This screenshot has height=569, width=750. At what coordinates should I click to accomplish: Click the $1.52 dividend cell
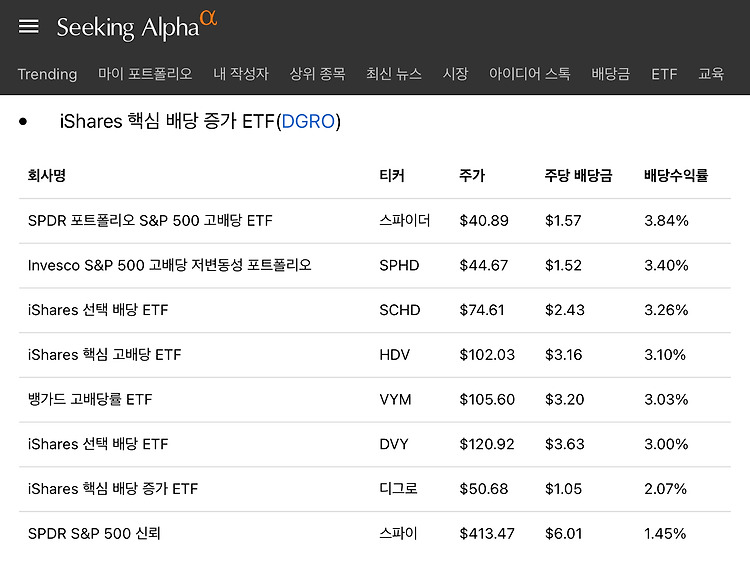click(x=563, y=265)
